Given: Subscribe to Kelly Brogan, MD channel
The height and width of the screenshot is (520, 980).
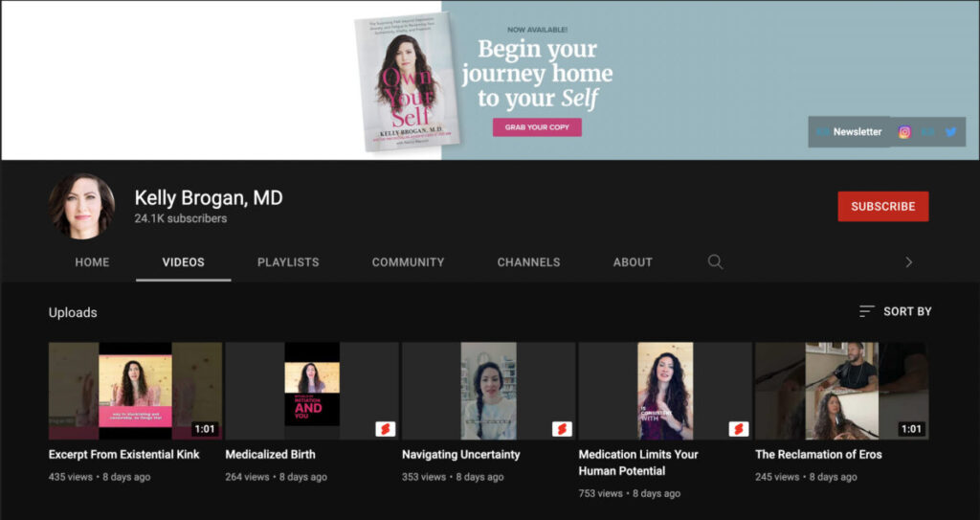Looking at the screenshot, I should (883, 207).
